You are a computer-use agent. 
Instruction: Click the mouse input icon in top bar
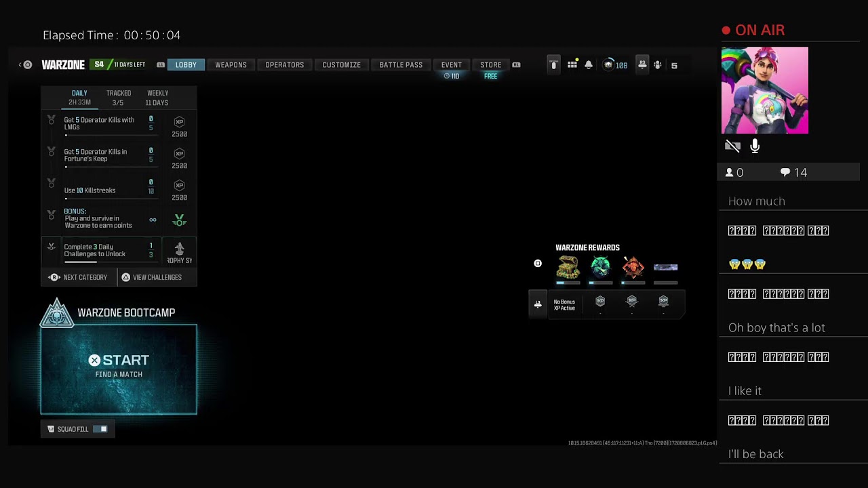click(x=553, y=65)
